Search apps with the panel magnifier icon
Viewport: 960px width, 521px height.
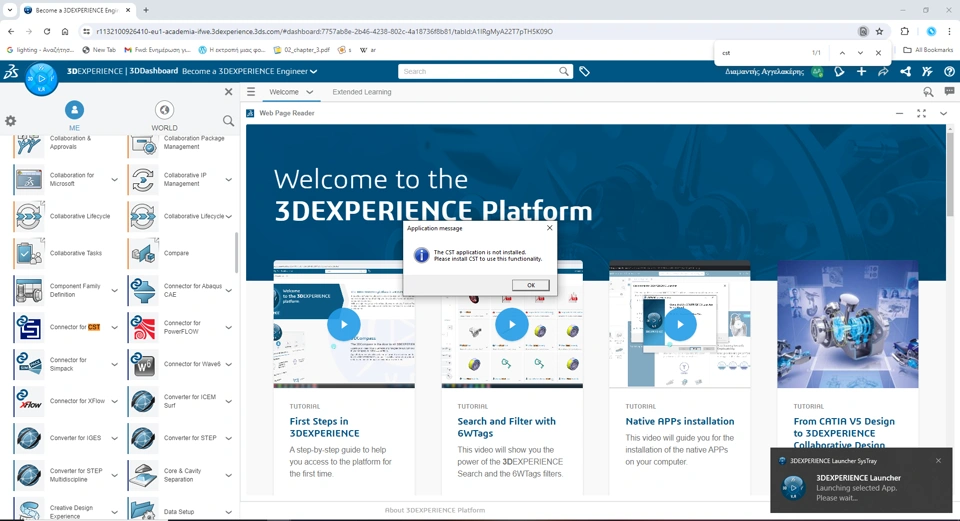coord(228,121)
